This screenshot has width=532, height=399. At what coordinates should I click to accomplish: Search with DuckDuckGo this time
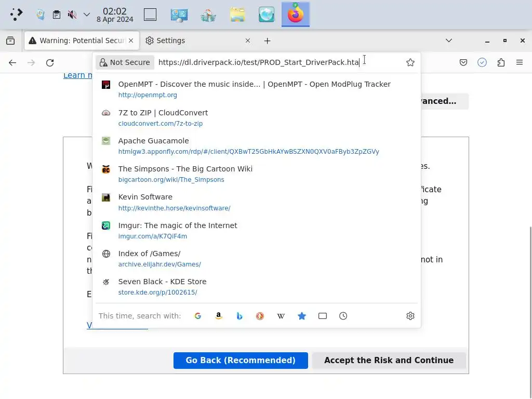pyautogui.click(x=260, y=316)
